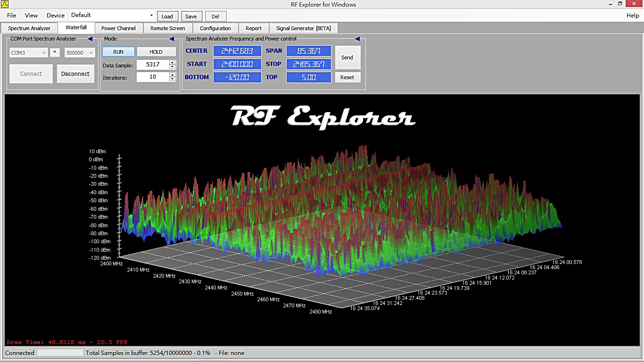Open the COM3 port dropdown
This screenshot has height=362, width=644.
pos(28,53)
